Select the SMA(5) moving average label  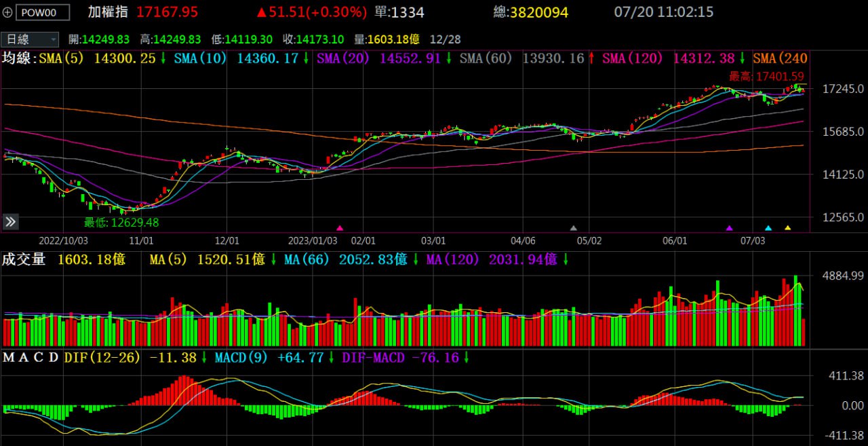click(62, 58)
